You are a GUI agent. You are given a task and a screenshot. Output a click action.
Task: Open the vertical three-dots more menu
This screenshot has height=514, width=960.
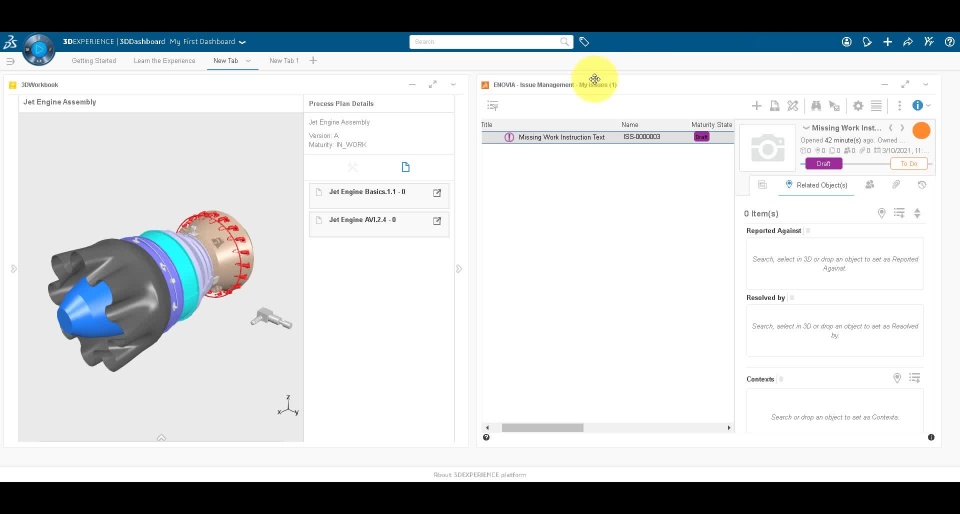coord(899,106)
